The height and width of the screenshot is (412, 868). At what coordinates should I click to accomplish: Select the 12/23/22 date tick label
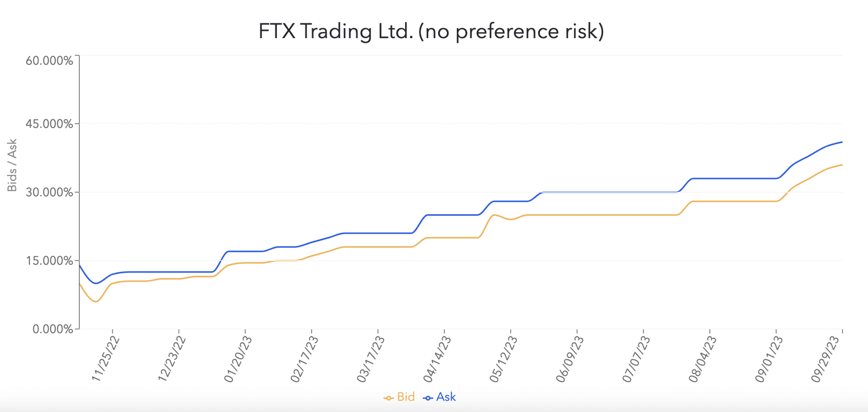172,359
